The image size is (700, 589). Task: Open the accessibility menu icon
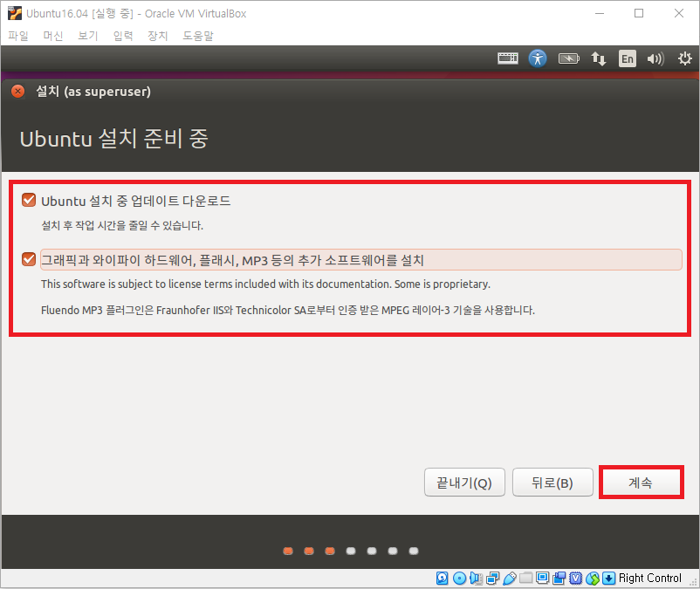click(538, 58)
